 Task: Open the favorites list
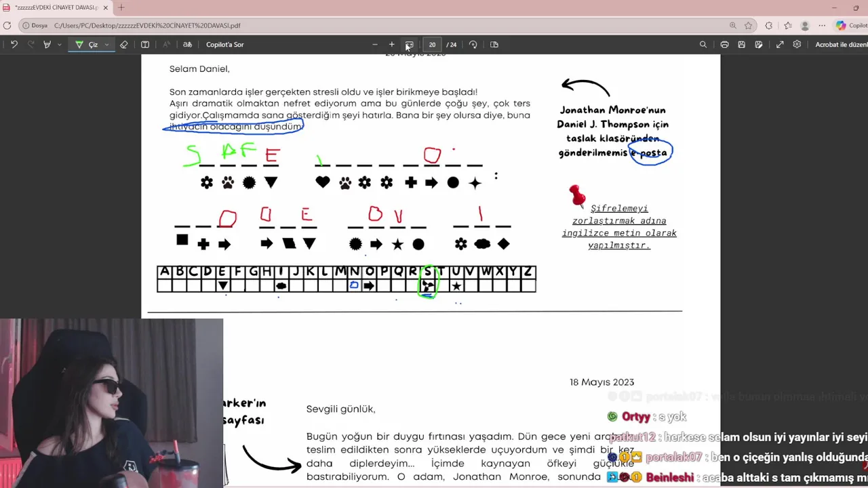(x=787, y=26)
